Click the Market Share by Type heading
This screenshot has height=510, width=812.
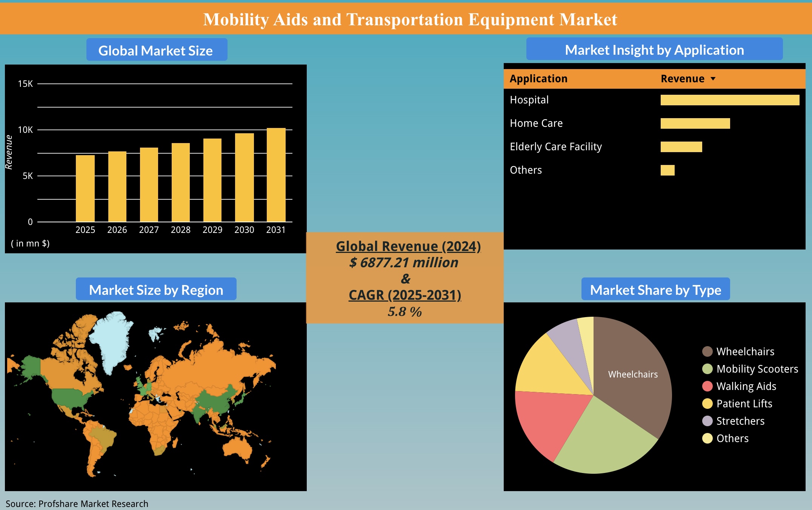coord(655,289)
